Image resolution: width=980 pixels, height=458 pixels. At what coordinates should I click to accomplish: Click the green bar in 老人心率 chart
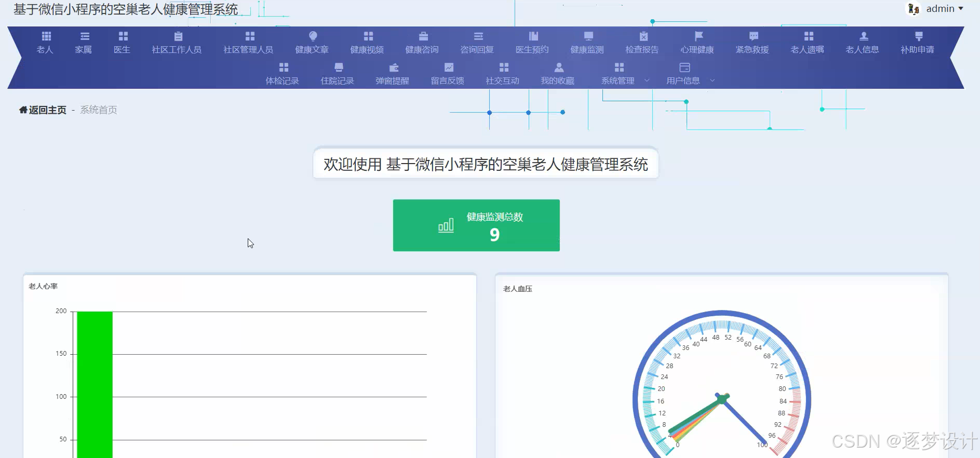tap(95, 384)
